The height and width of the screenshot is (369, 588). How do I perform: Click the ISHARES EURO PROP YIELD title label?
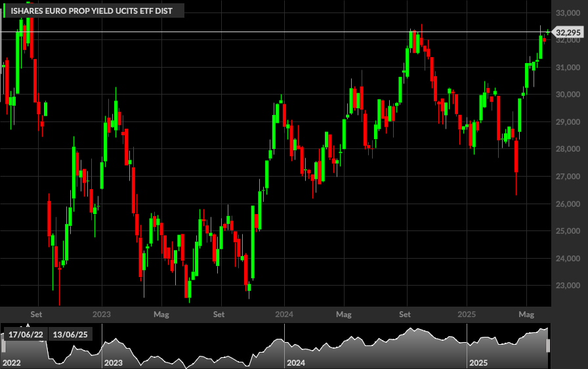click(x=91, y=11)
